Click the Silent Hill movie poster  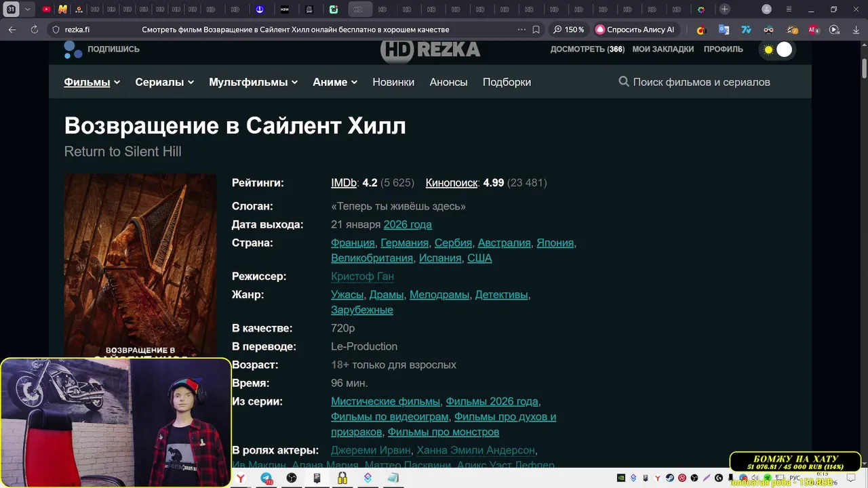(x=140, y=266)
